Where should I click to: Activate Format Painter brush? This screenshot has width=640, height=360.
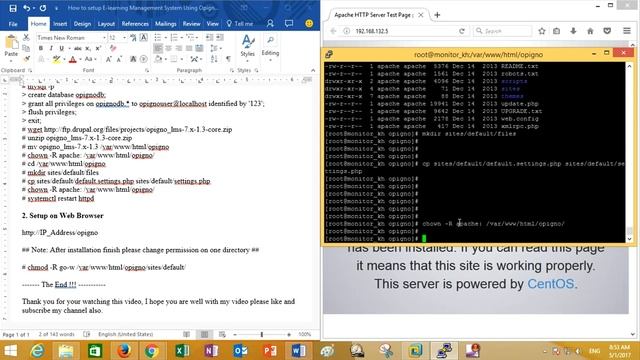tap(27, 59)
